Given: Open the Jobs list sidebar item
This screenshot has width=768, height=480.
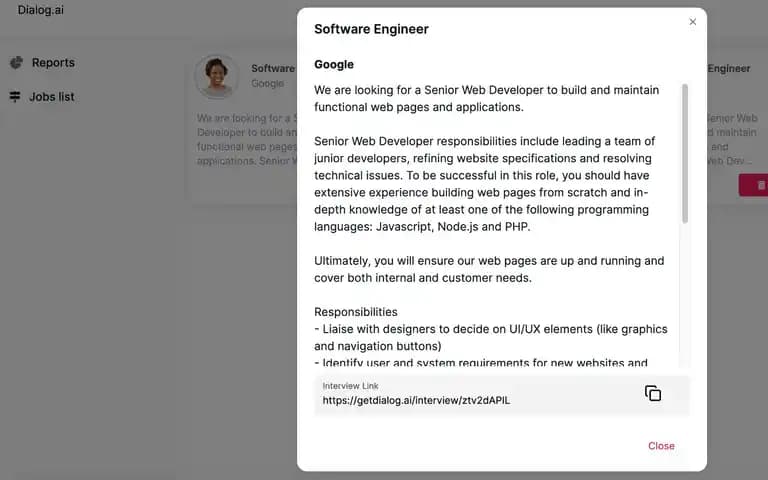Looking at the screenshot, I should 42,97.
